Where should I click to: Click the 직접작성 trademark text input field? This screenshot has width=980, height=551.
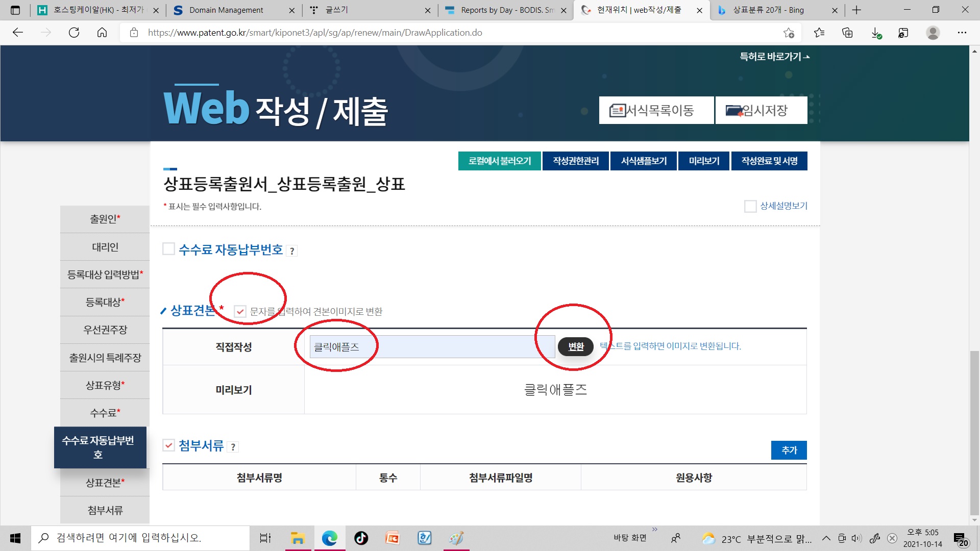431,347
